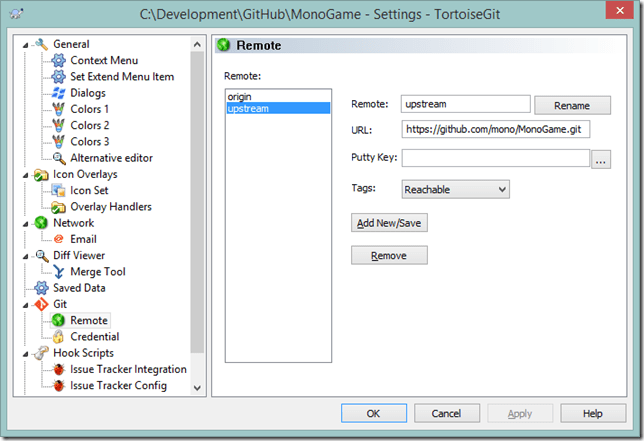Viewport: 644px width, 441px height.
Task: Select the upstream remote in list
Action: [278, 108]
